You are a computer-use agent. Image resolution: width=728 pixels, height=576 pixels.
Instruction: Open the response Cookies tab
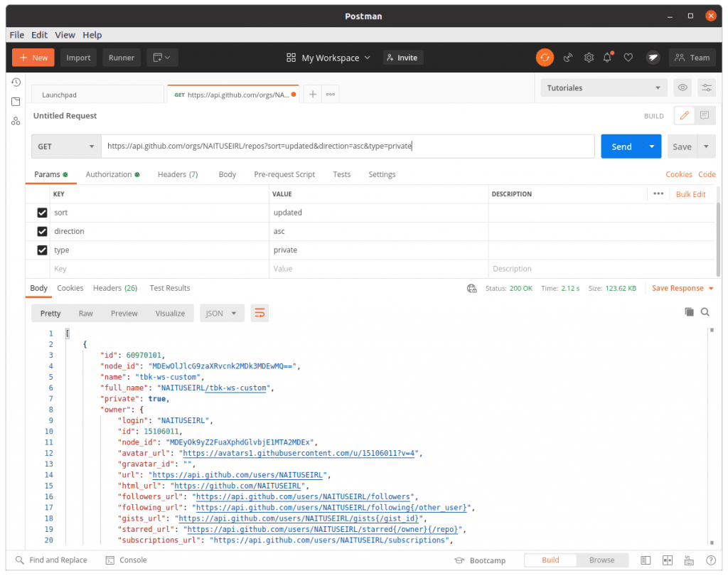pos(70,288)
